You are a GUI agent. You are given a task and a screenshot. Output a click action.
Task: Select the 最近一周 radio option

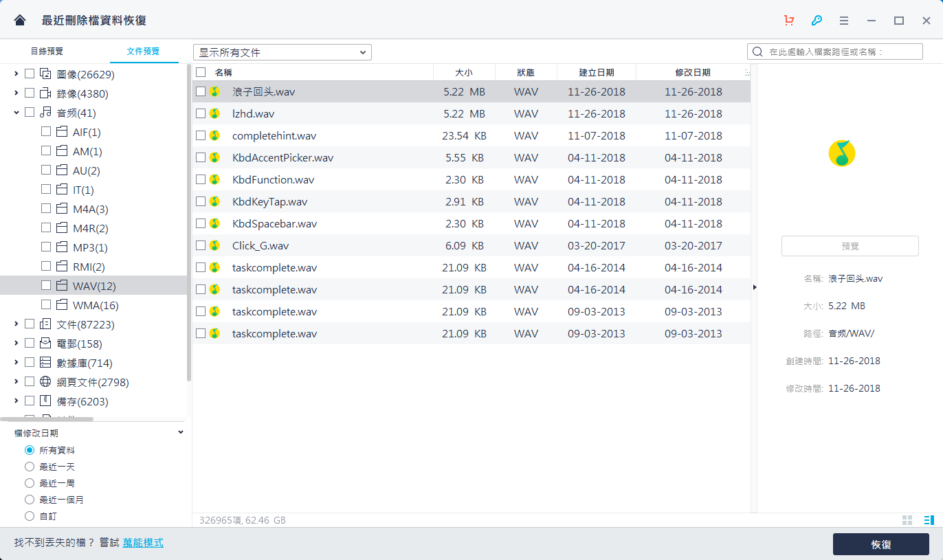click(30, 483)
